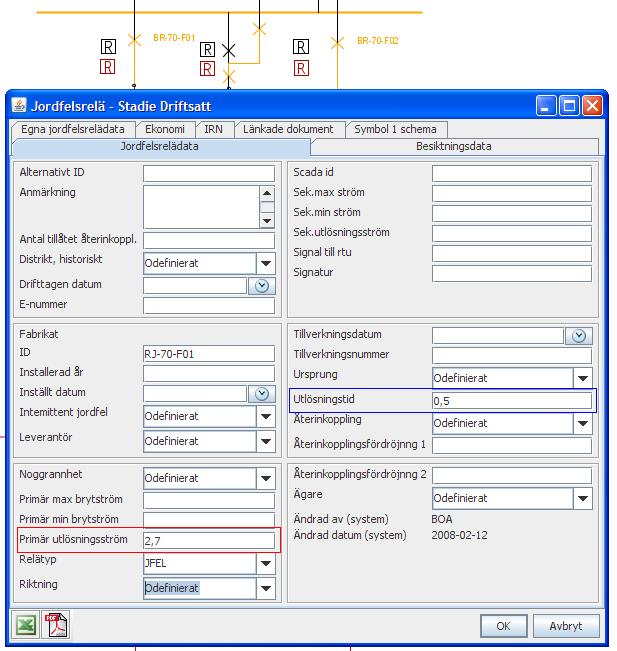
Task: Expand Ägare dropdown
Action: click(583, 498)
